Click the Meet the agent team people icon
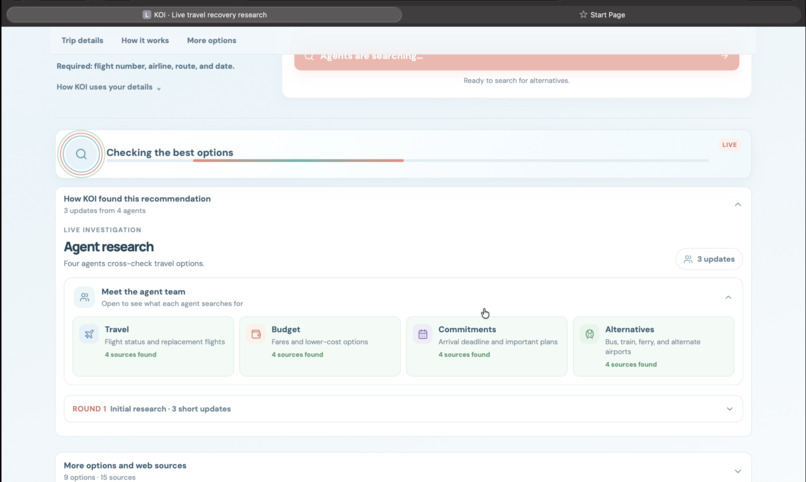 [x=84, y=297]
